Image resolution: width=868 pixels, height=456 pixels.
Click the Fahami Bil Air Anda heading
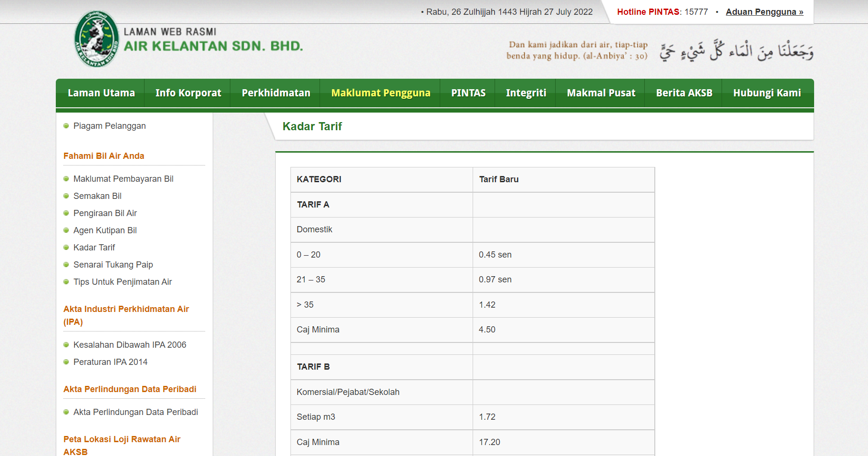[x=104, y=156]
